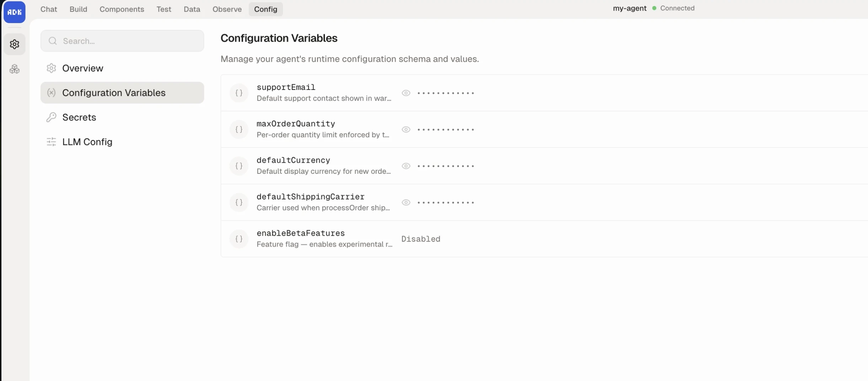Select the sliders icon beside LLM Config

51,142
